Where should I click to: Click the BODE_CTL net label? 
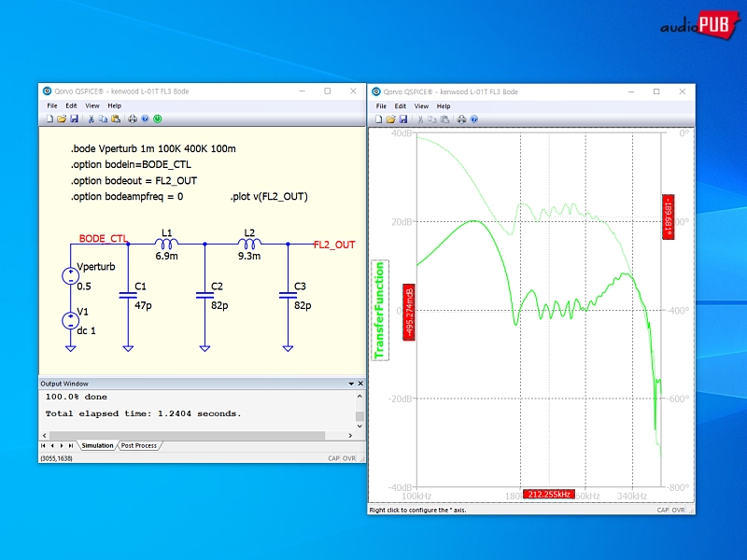coord(103,239)
